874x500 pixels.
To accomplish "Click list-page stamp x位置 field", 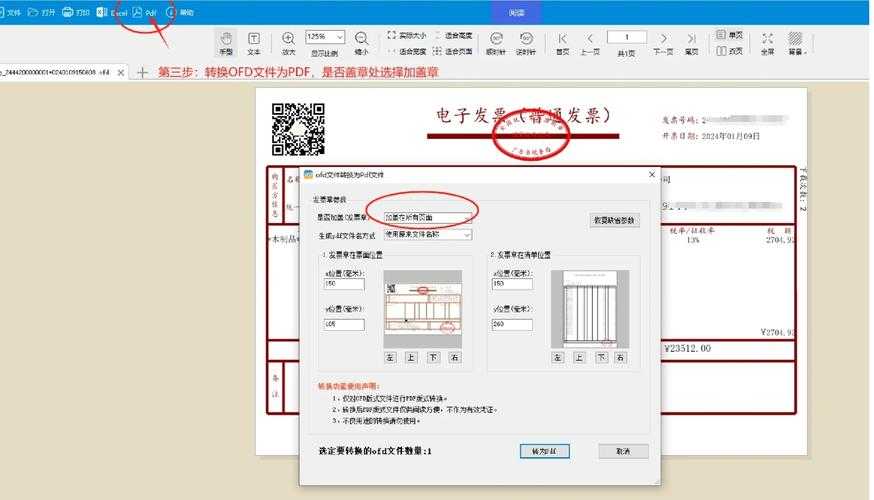I will [512, 284].
